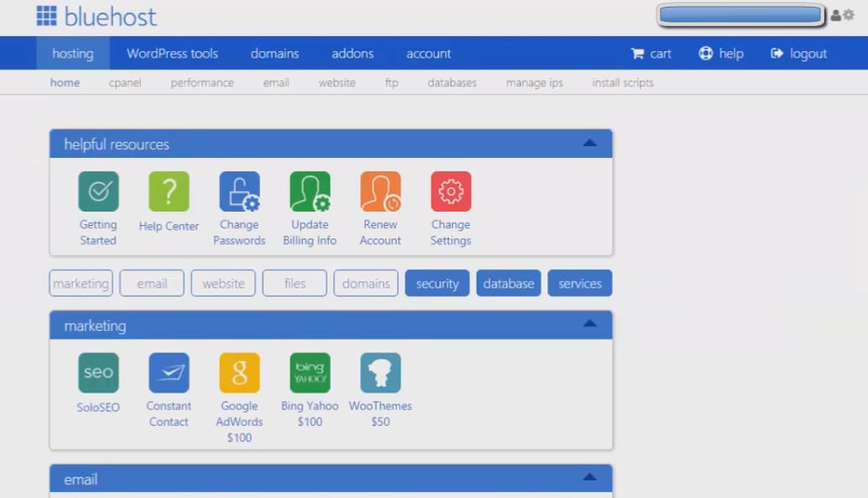Open the cpanel sub-menu link

125,82
